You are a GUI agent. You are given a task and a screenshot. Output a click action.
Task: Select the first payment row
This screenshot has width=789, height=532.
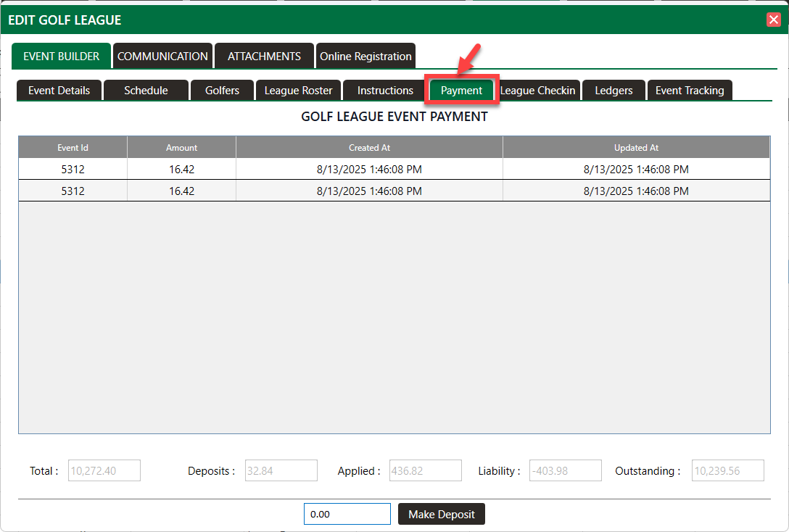(369, 170)
